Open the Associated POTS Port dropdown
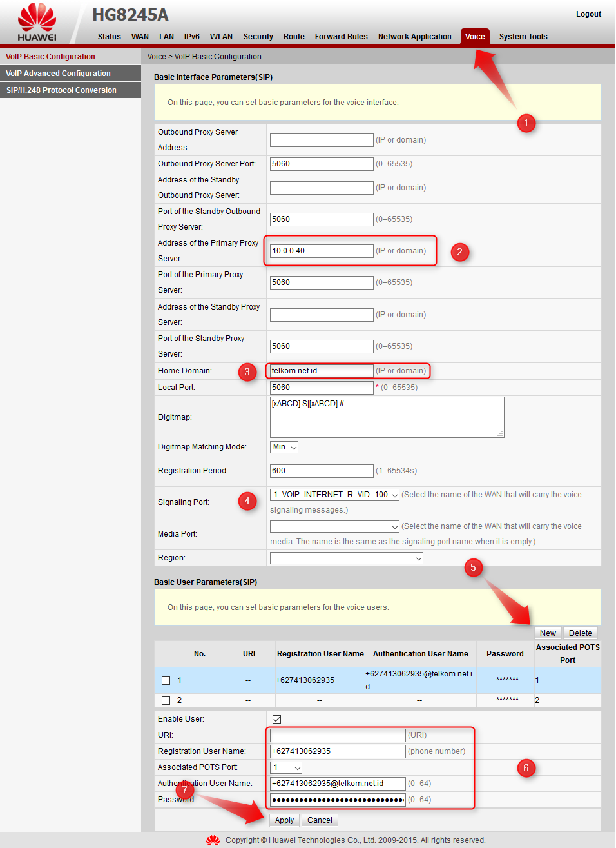 pyautogui.click(x=286, y=767)
